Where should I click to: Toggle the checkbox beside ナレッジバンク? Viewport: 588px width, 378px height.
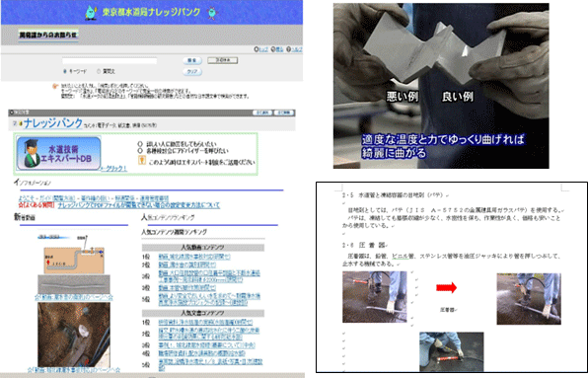click(x=15, y=123)
